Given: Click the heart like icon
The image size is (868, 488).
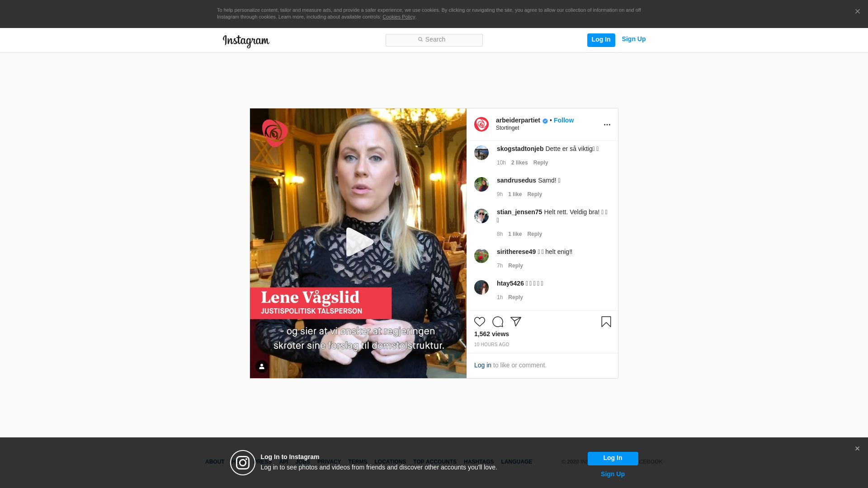Looking at the screenshot, I should click(480, 322).
